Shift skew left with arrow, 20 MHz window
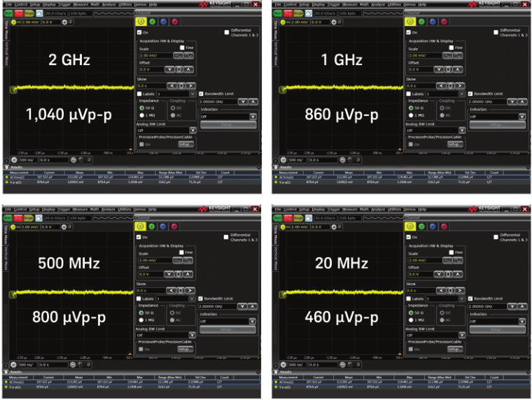Screen dimensions: 532x400 click(440, 290)
